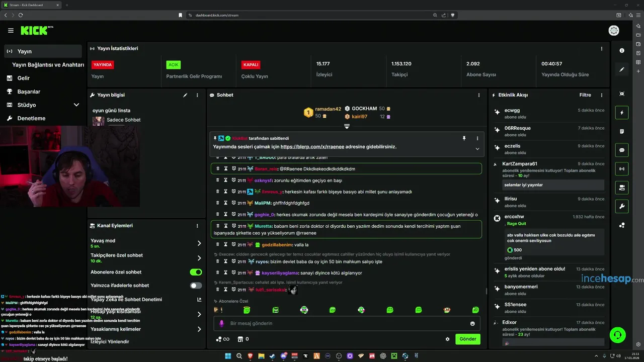Open Yavaş mod settings chevron
This screenshot has width=644, height=362.
point(199,243)
